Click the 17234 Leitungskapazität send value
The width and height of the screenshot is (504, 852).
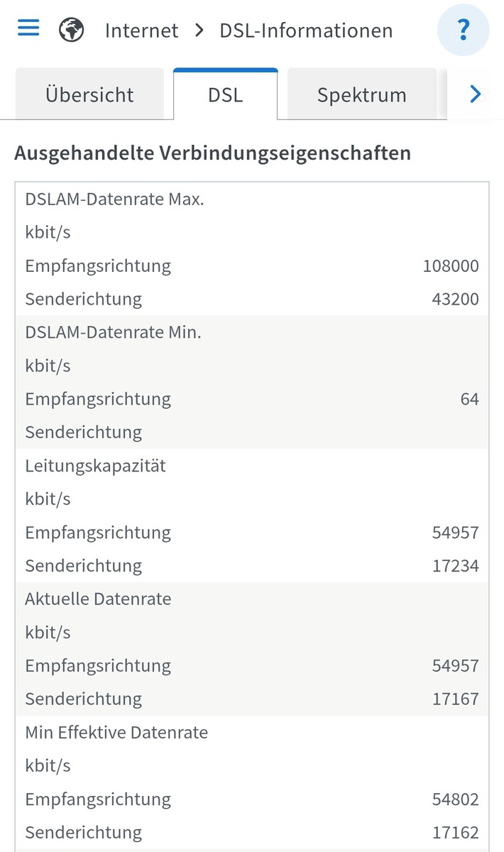(x=455, y=566)
